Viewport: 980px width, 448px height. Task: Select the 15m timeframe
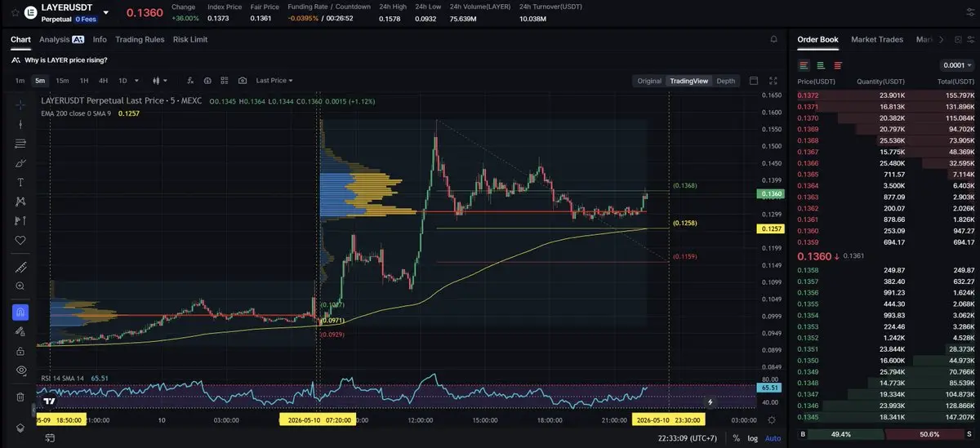click(x=62, y=81)
